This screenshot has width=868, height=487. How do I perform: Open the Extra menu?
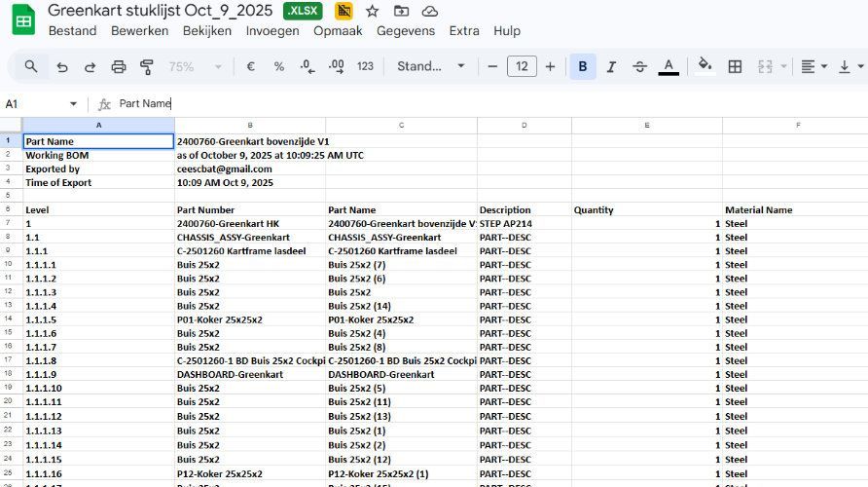[464, 31]
